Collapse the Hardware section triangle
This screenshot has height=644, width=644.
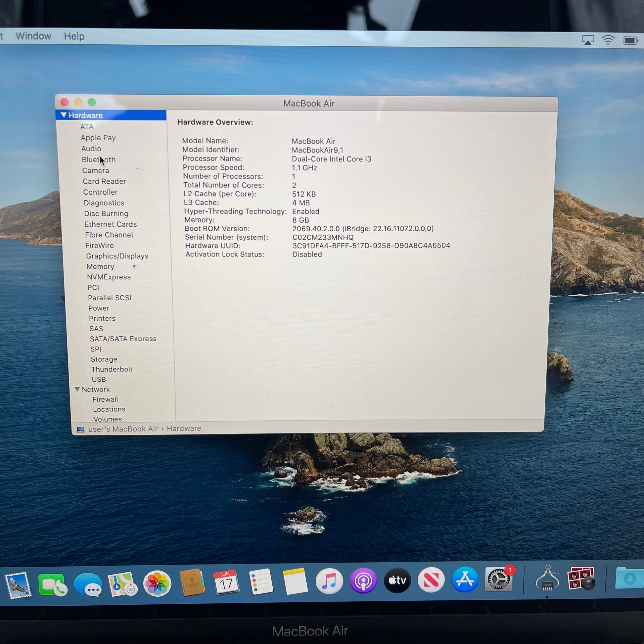pos(64,115)
